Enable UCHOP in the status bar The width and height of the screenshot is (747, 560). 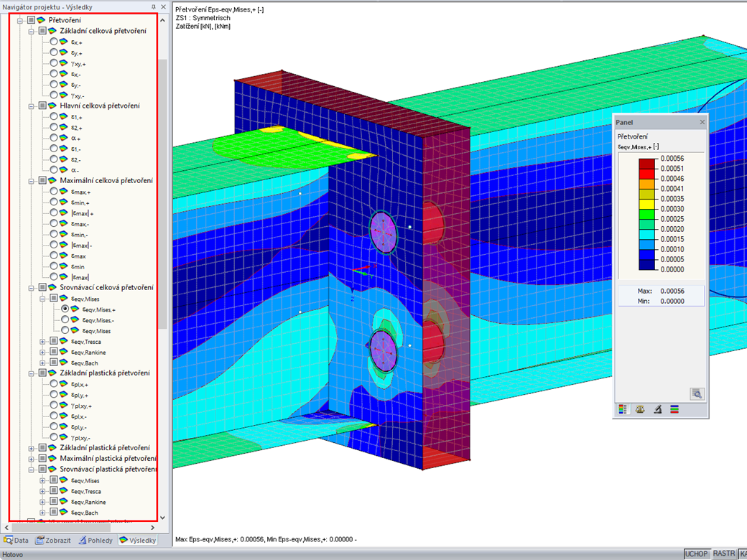coord(696,554)
